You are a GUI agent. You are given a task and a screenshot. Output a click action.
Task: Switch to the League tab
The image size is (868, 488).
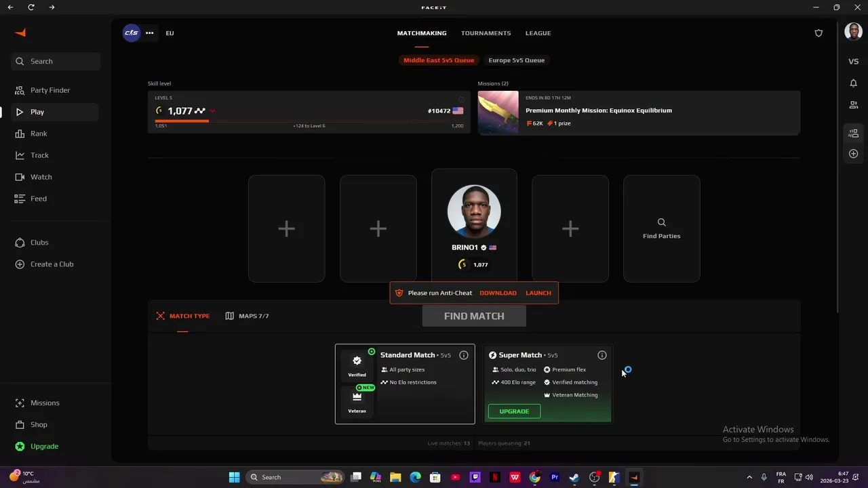(x=538, y=33)
